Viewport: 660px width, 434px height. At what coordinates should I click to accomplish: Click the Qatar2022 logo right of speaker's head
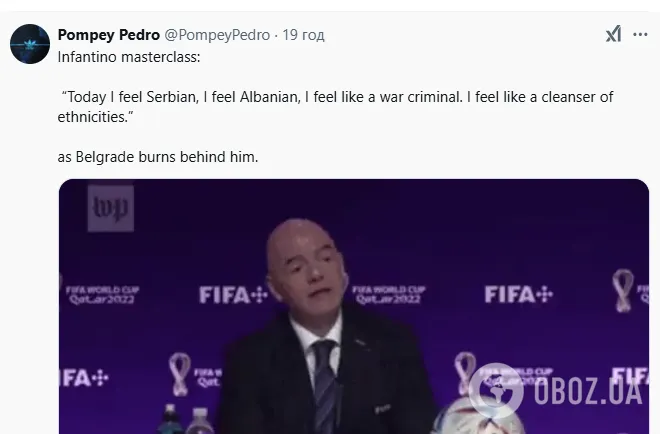388,294
